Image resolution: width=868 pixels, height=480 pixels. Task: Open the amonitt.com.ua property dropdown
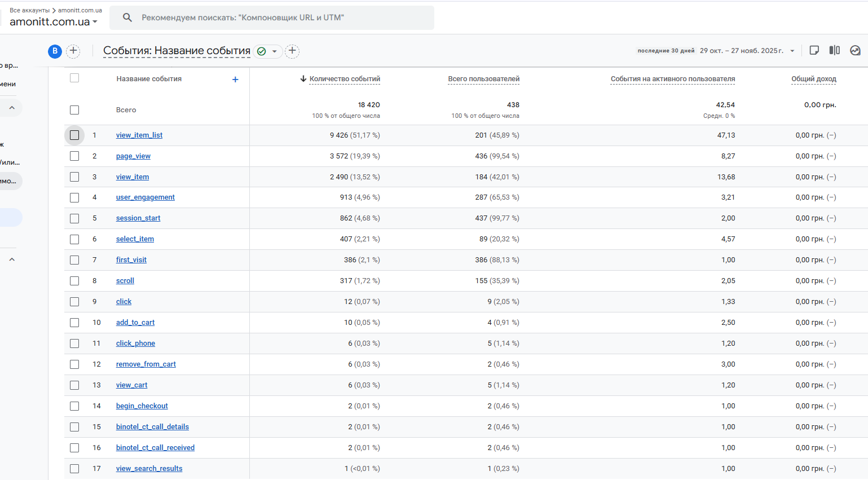[x=54, y=22]
